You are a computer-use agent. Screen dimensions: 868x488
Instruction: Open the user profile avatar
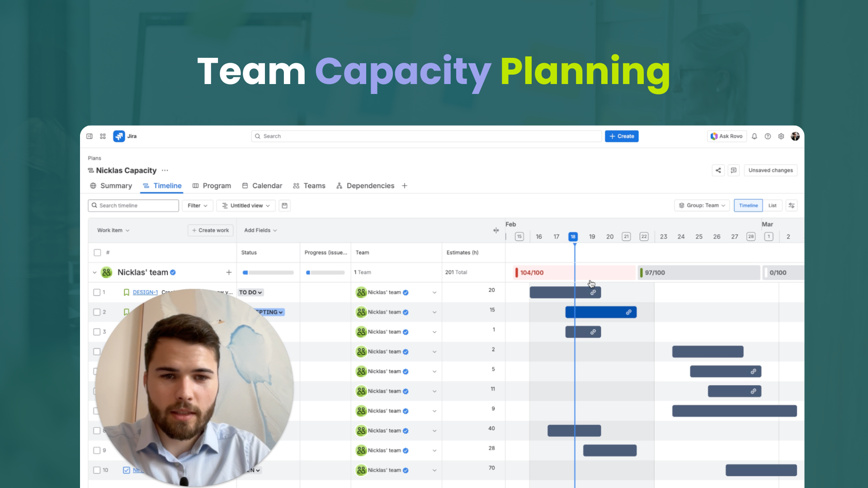pos(795,136)
